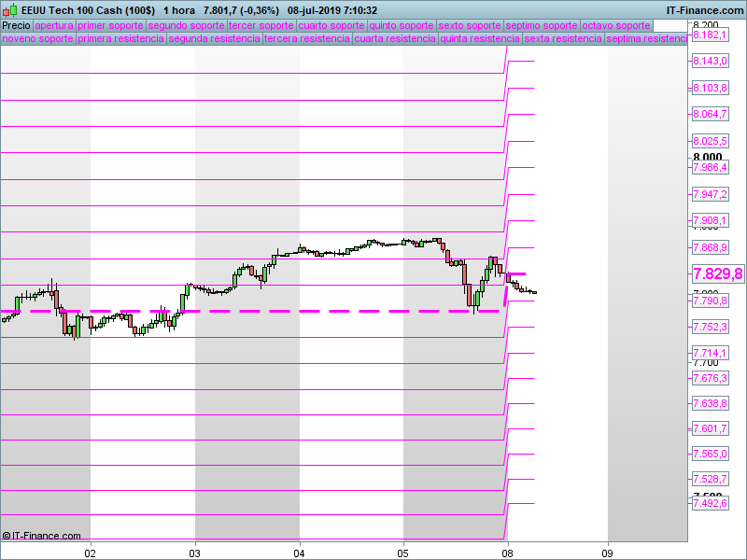Click the 02 date marker on time axis

point(90,553)
